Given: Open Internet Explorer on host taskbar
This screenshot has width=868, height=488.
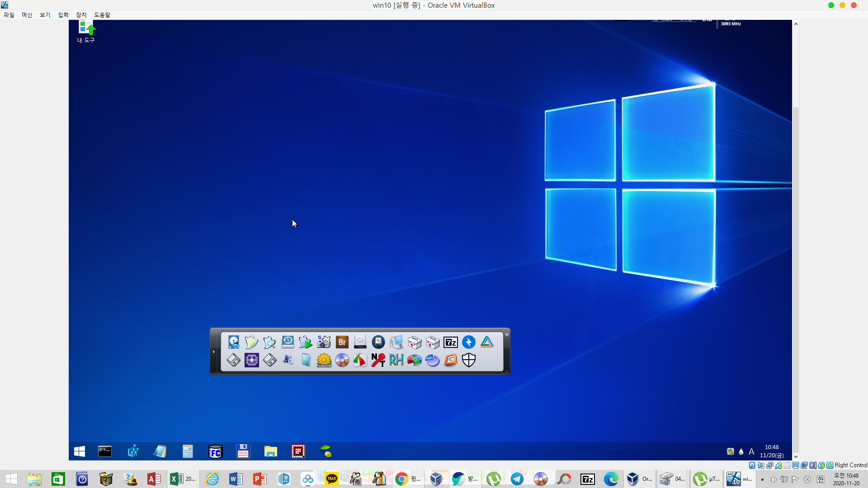Looking at the screenshot, I should pyautogui.click(x=212, y=479).
